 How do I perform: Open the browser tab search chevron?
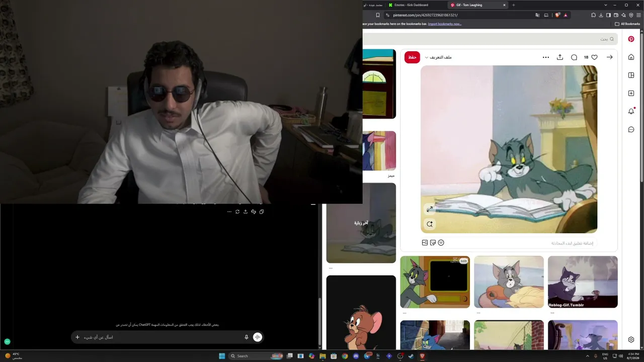606,5
